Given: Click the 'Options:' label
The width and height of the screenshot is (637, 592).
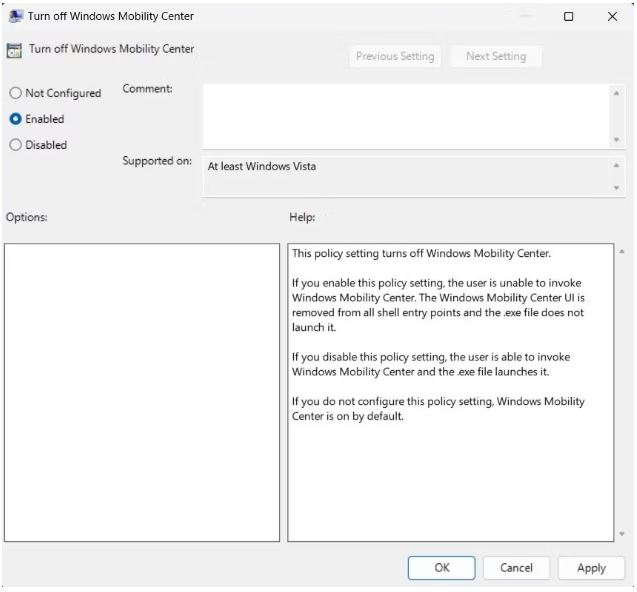Looking at the screenshot, I should (27, 217).
